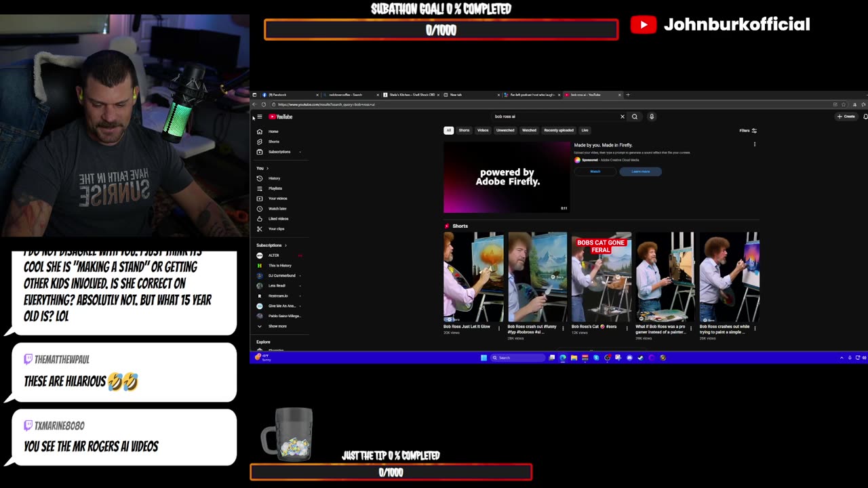Expand the Subscriptions section heading
The height and width of the screenshot is (488, 868).
click(271, 245)
